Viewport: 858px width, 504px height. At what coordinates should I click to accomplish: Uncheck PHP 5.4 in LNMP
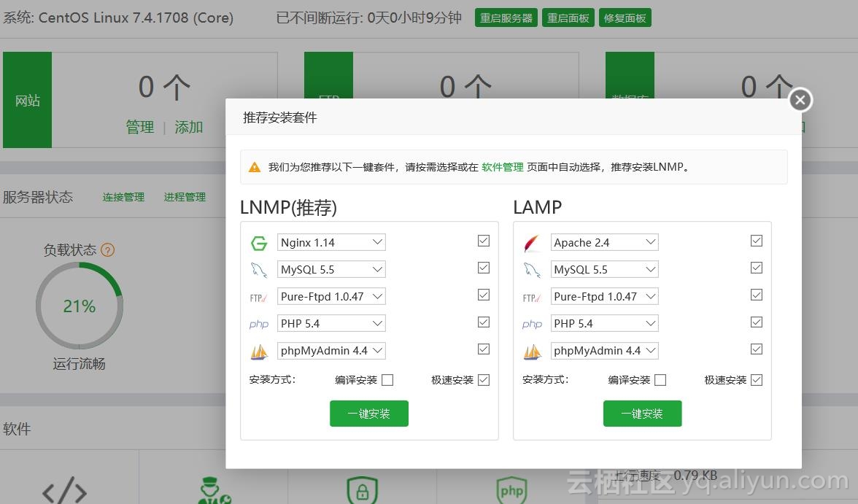484,322
